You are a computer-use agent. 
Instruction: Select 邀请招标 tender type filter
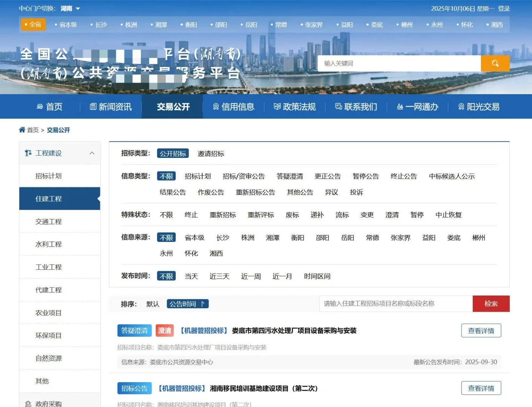[211, 153]
